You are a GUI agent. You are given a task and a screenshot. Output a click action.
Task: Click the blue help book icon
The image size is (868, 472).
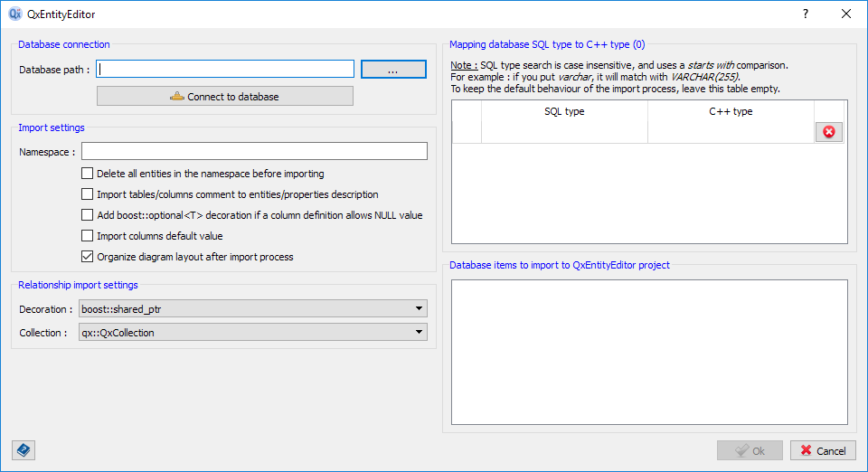click(24, 449)
